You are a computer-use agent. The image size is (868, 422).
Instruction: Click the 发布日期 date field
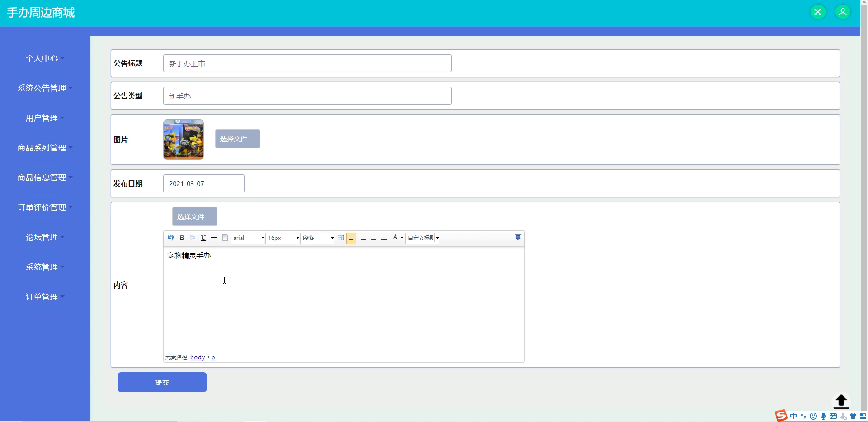pyautogui.click(x=204, y=183)
